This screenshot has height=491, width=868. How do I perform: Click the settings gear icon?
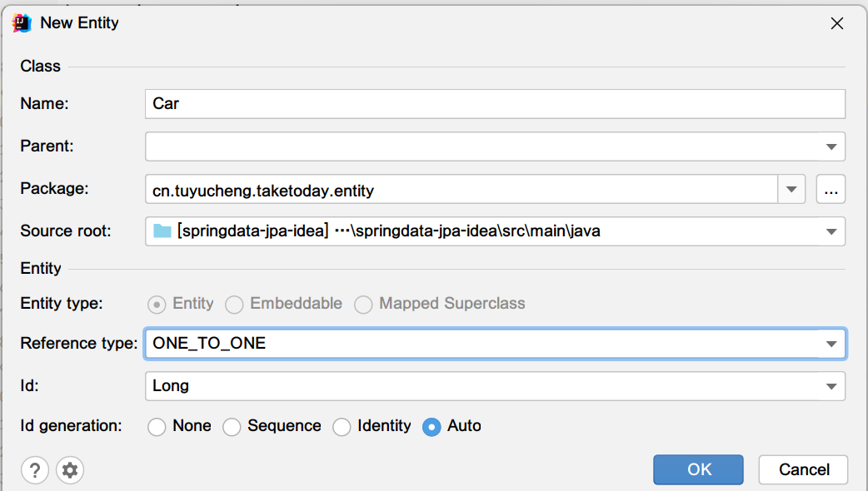tap(70, 469)
